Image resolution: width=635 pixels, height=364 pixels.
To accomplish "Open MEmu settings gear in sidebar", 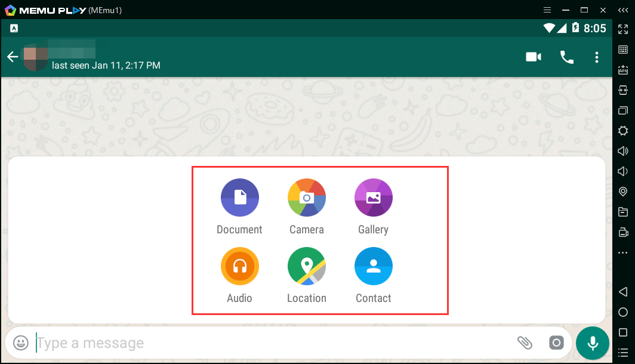I will 623,130.
